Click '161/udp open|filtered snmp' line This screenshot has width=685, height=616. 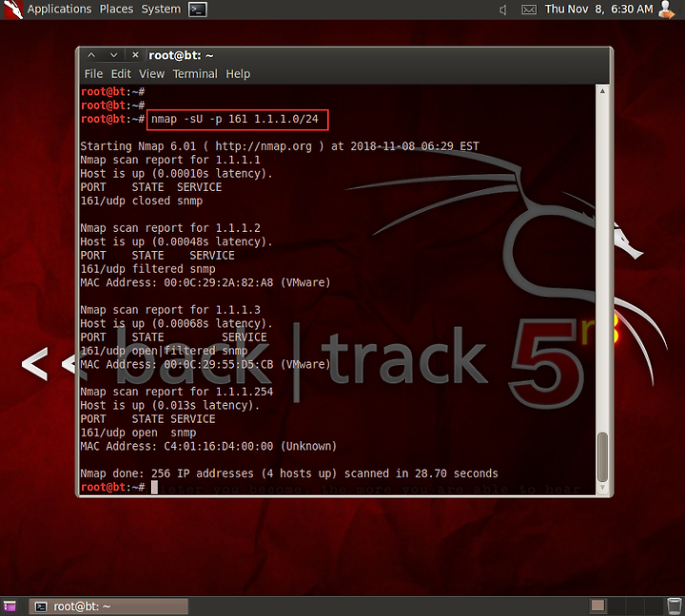tap(164, 351)
